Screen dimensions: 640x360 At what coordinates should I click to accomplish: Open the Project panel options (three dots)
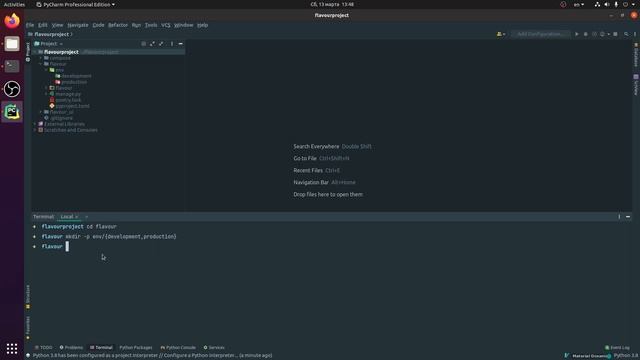click(172, 44)
